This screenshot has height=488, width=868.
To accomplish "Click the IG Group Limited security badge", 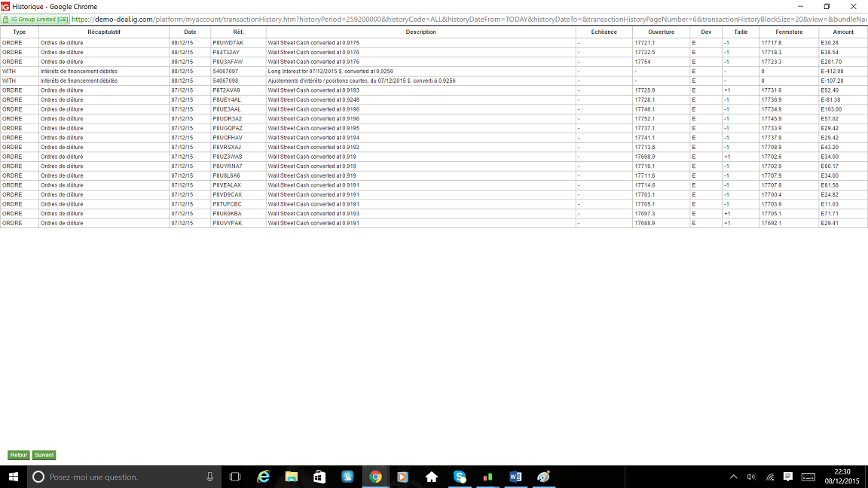I will (35, 20).
